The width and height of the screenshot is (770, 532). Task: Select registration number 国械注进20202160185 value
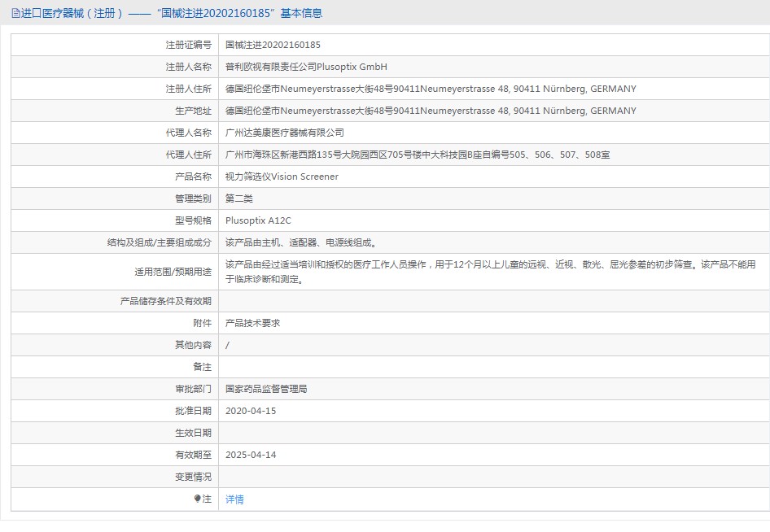point(273,45)
